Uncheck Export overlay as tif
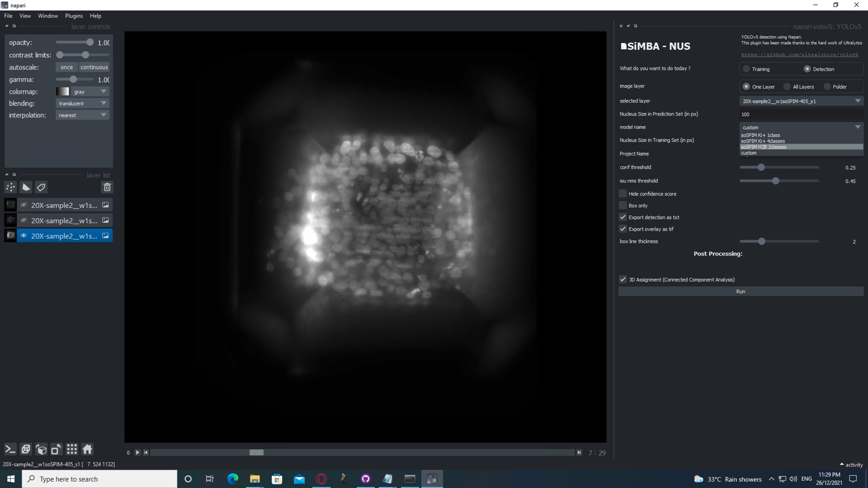 point(623,229)
